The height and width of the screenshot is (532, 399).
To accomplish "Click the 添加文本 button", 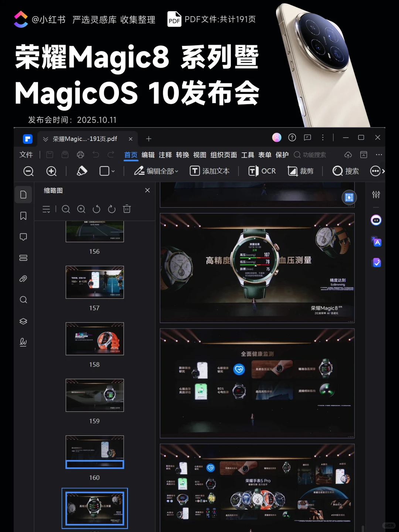I will tap(210, 171).
